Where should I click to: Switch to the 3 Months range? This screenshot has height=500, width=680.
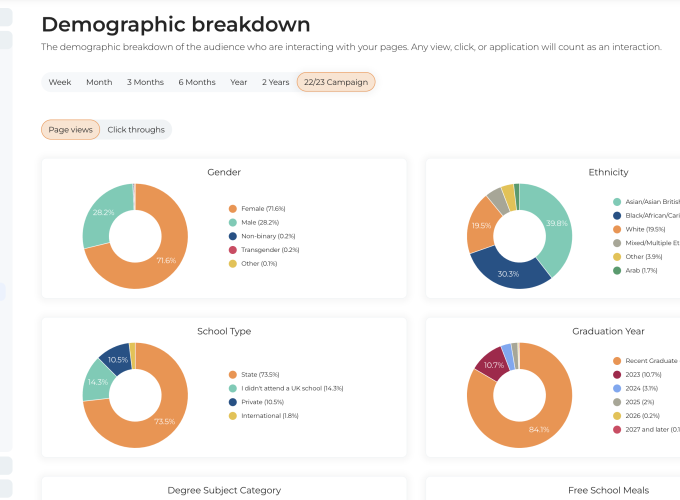(145, 82)
